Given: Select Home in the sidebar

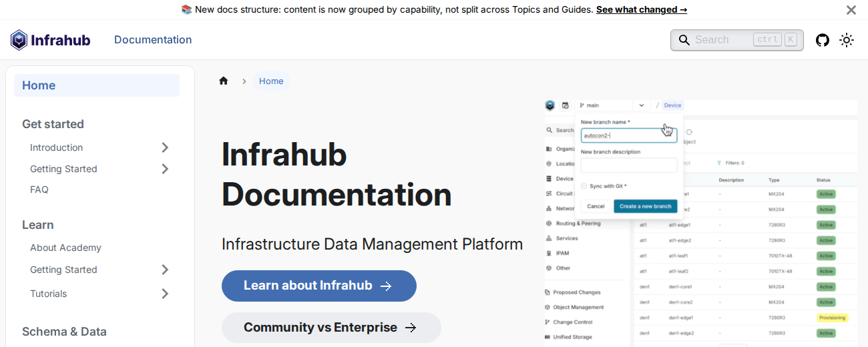Looking at the screenshot, I should (x=97, y=85).
